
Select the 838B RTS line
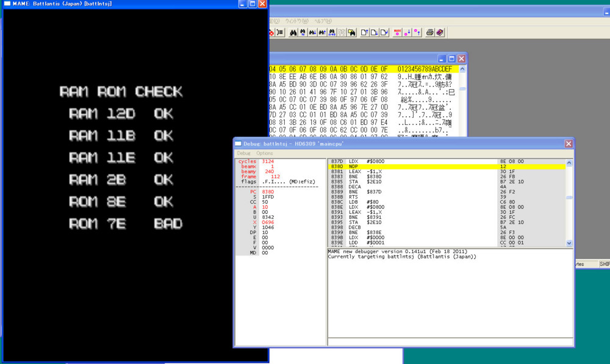[447, 197]
